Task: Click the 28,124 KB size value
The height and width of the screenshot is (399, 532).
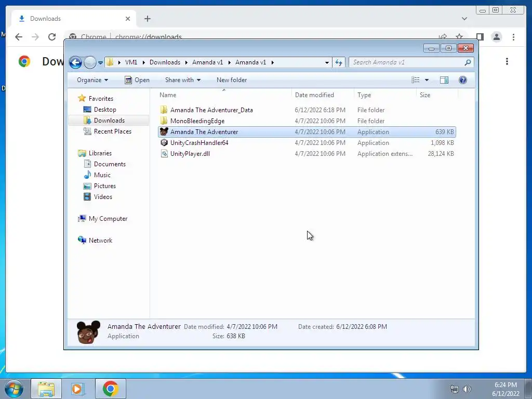Action: point(441,153)
